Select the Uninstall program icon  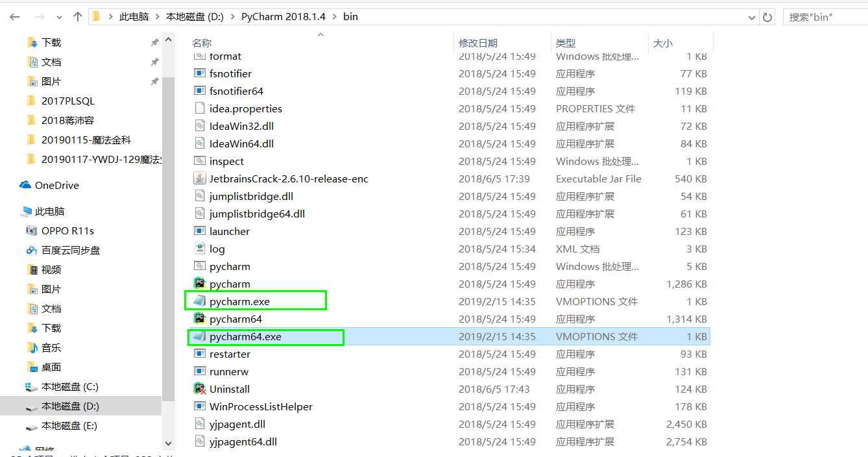[200, 389]
